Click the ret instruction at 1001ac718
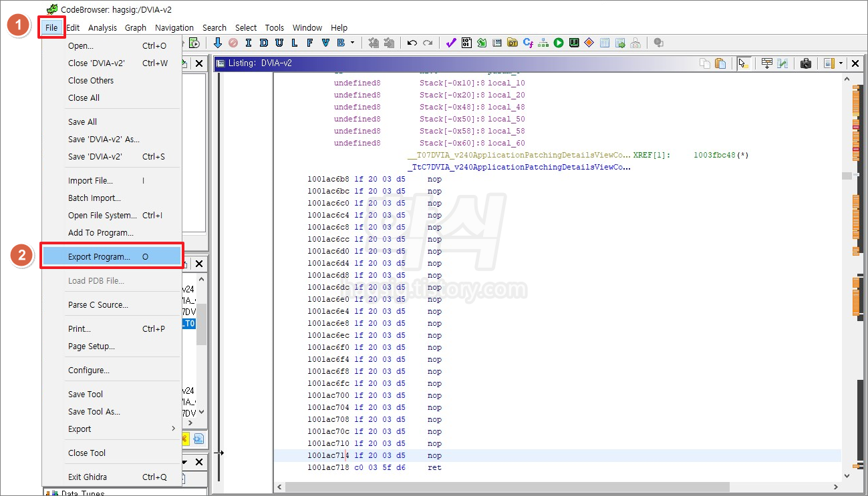 tap(434, 467)
